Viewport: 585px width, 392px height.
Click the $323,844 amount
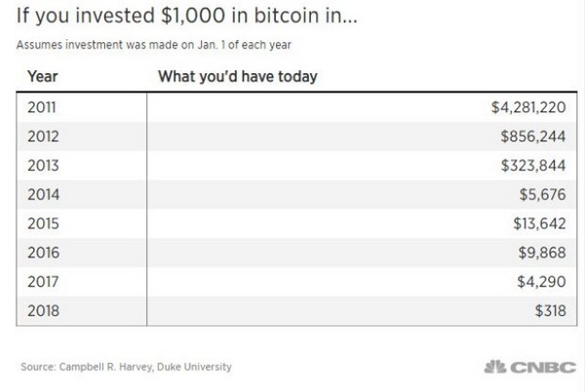click(x=533, y=166)
